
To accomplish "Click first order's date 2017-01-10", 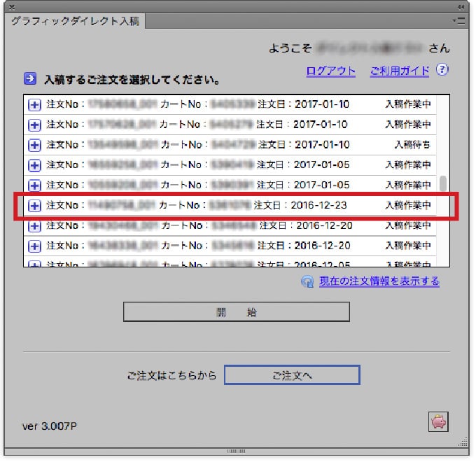I will point(322,104).
